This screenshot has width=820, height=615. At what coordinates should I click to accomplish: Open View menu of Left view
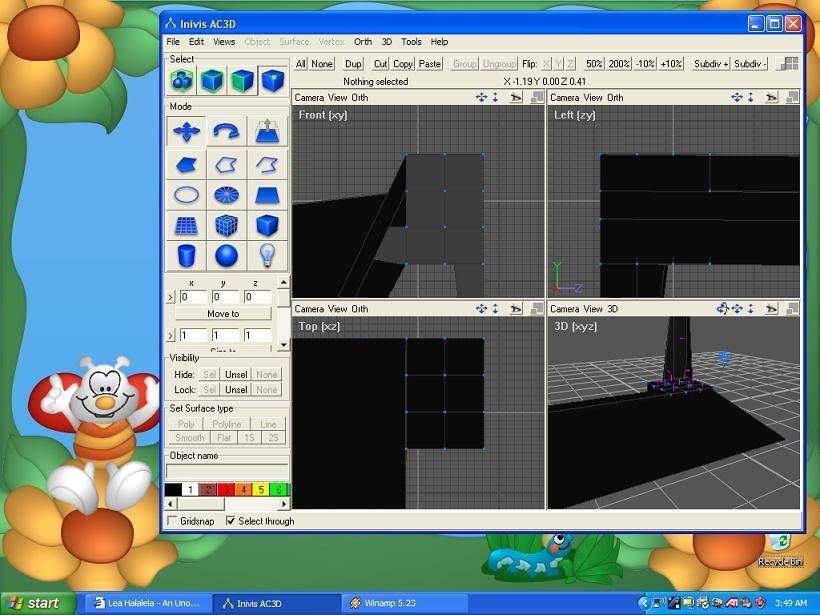click(593, 97)
